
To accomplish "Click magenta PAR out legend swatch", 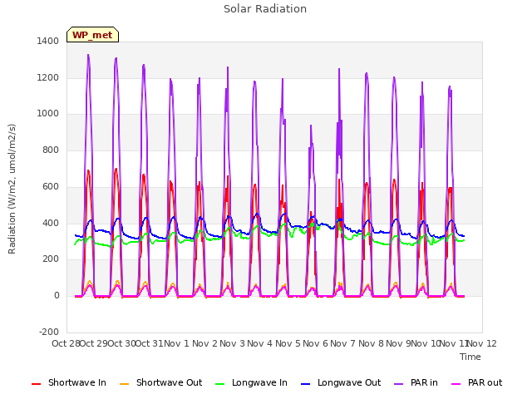I will [456, 384].
